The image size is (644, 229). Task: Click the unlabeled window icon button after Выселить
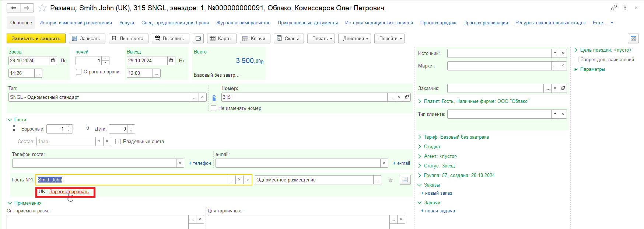(x=198, y=38)
